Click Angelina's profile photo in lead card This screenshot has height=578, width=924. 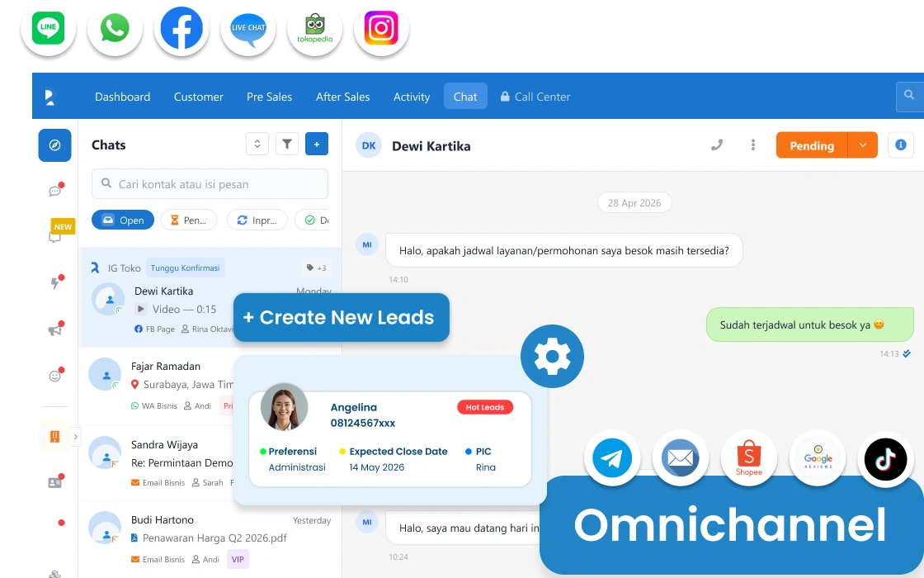[x=284, y=407]
